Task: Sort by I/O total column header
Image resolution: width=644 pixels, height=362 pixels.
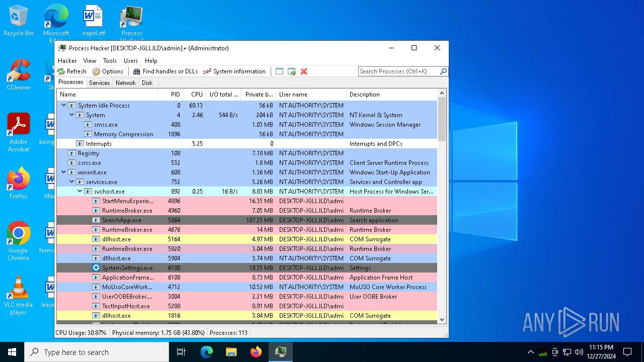Action: [224, 95]
